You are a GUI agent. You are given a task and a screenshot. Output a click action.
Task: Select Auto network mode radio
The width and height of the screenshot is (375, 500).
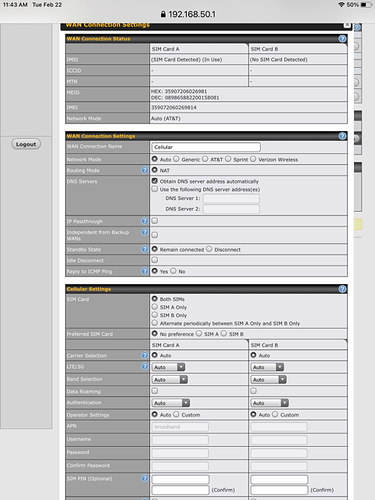coord(155,159)
